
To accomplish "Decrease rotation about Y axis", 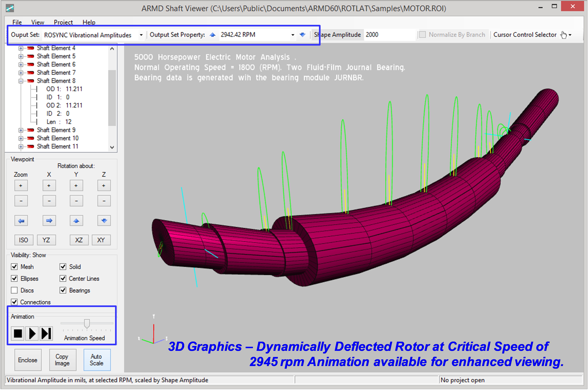I will (x=76, y=201).
